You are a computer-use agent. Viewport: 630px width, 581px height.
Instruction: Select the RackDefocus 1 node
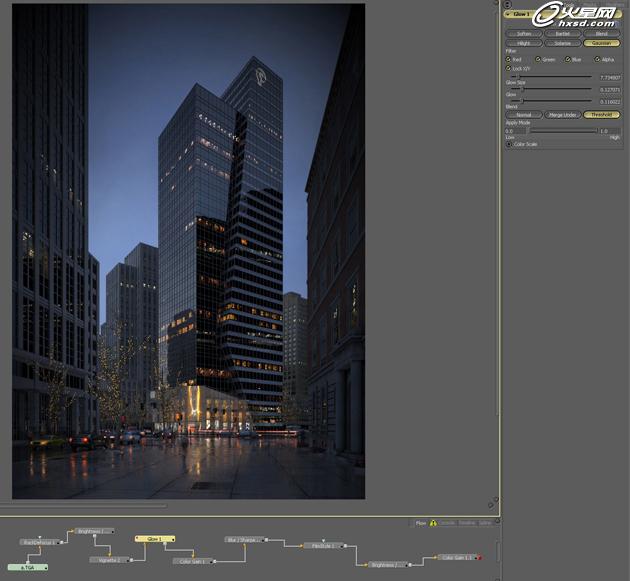[x=40, y=542]
